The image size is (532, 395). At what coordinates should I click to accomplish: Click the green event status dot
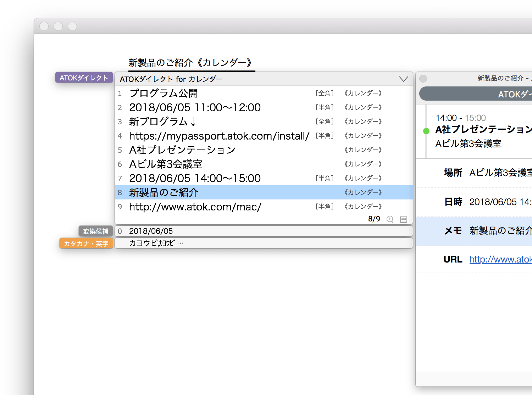426,131
